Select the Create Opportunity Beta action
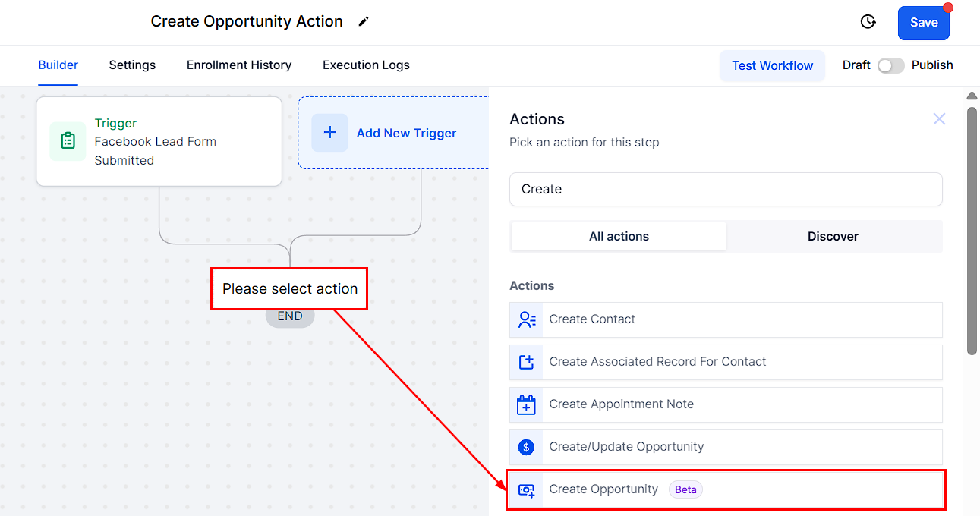Screen dimensions: 980x516 point(726,489)
